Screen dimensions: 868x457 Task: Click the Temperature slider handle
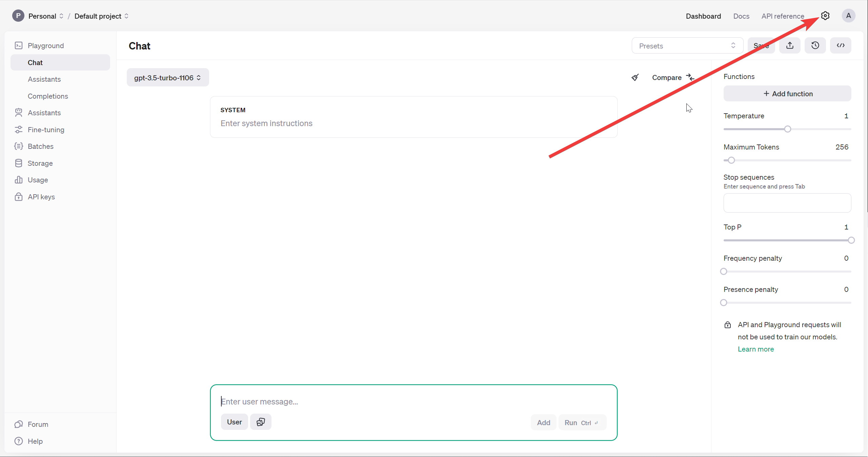click(788, 129)
